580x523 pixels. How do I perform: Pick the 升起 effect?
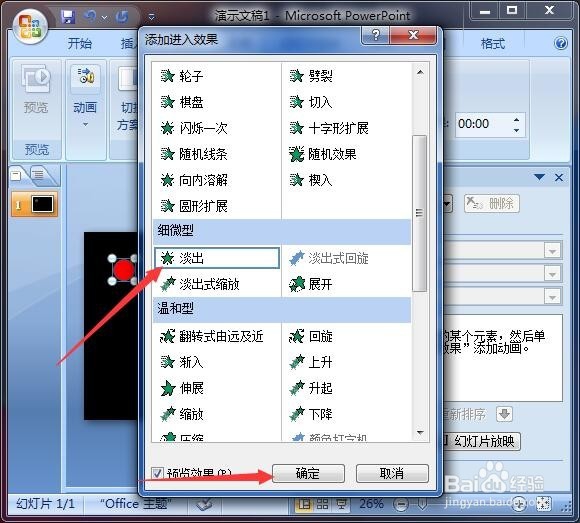pos(311,388)
